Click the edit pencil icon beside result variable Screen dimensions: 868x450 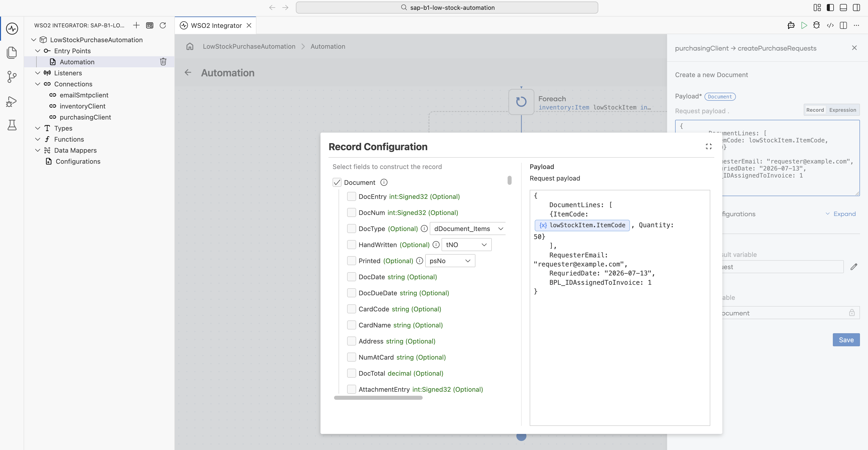(854, 267)
